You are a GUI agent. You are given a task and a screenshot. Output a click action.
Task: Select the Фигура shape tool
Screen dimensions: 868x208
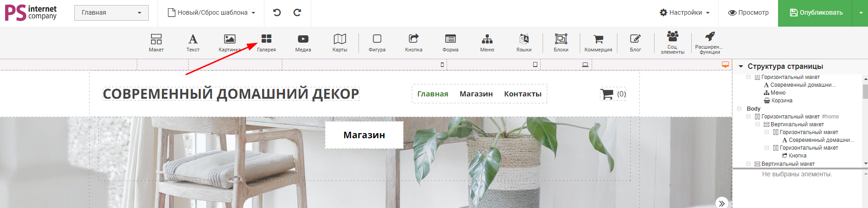pos(377,43)
